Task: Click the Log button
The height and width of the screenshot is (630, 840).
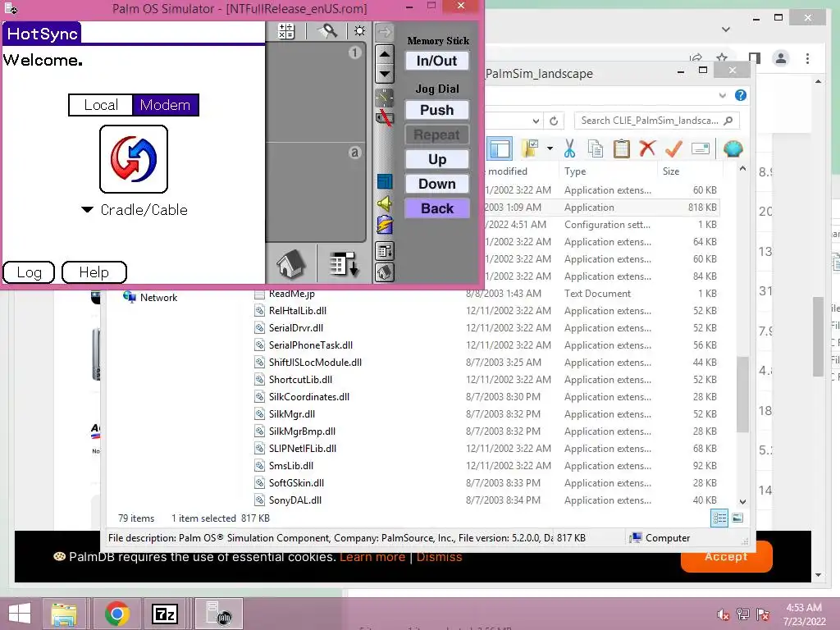Action: tap(29, 272)
